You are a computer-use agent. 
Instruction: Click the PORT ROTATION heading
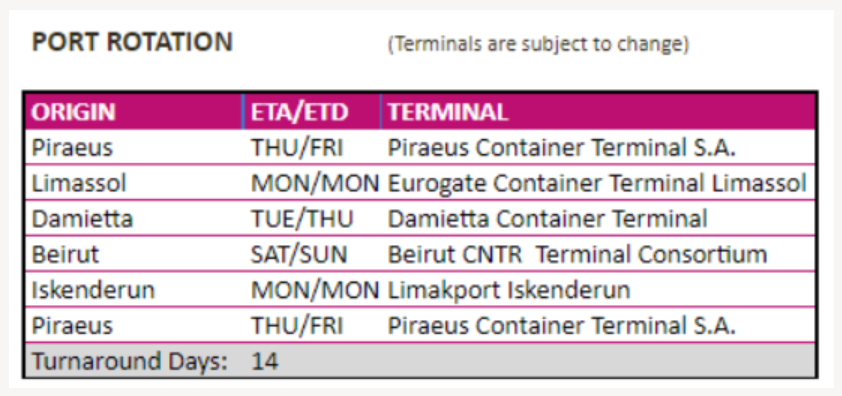(x=132, y=42)
